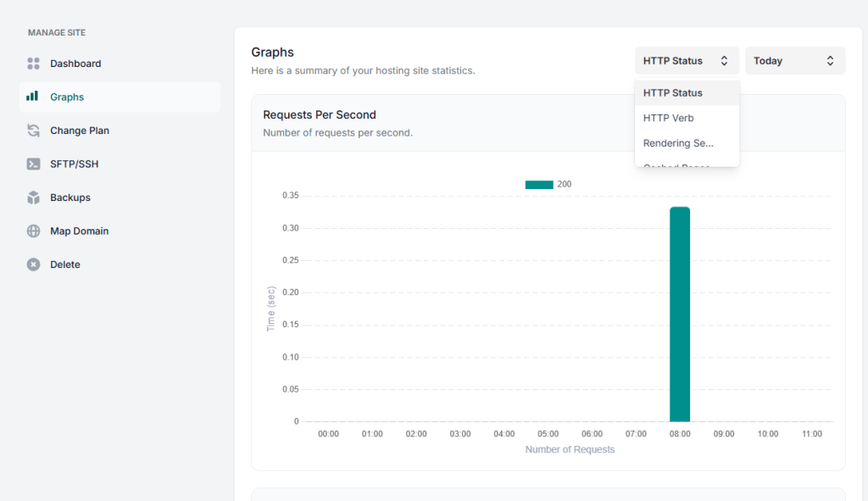Choose HTTP Status option in list
This screenshot has height=501, width=868.
coord(687,93)
